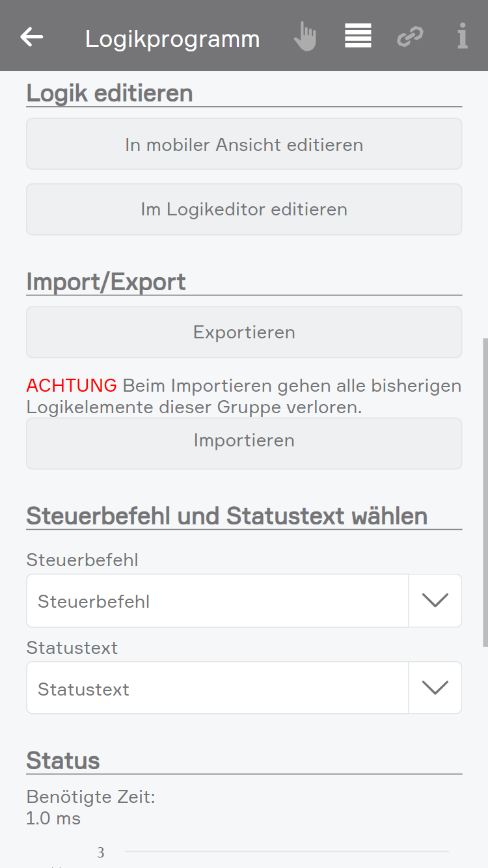The height and width of the screenshot is (868, 488).
Task: Click the vertical scrollbar on right edge
Action: point(485,492)
